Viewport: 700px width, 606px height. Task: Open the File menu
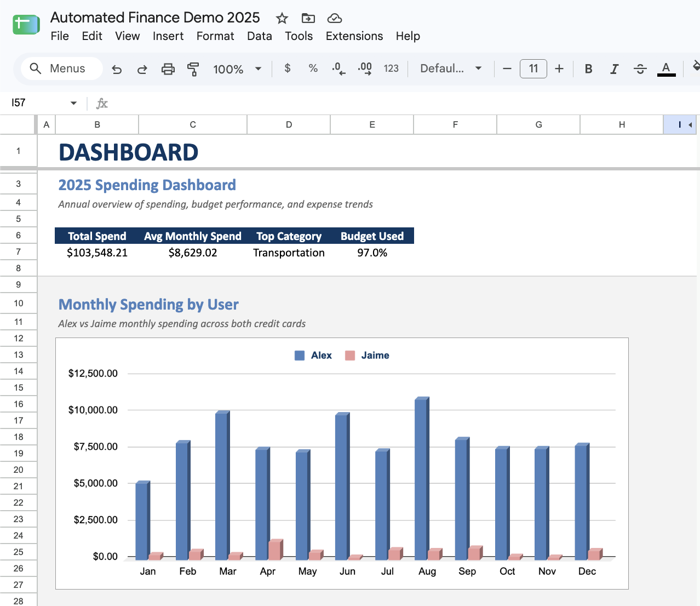tap(60, 36)
